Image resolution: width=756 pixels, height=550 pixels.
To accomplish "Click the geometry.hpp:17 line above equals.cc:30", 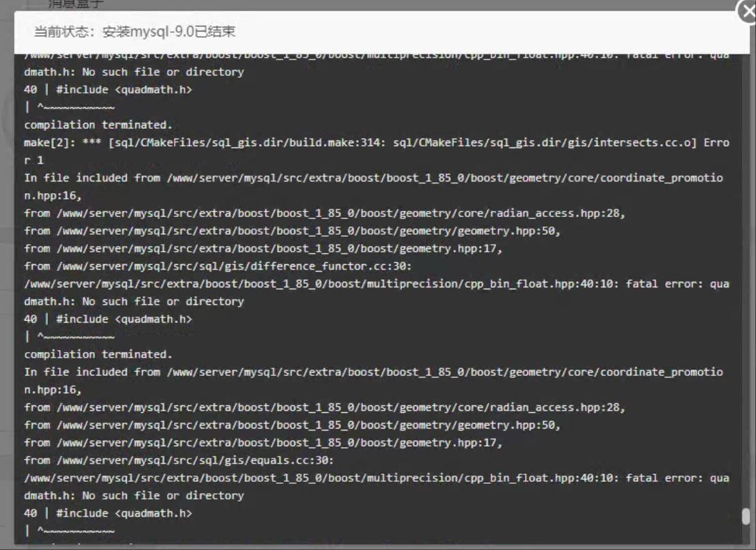I will (x=263, y=443).
